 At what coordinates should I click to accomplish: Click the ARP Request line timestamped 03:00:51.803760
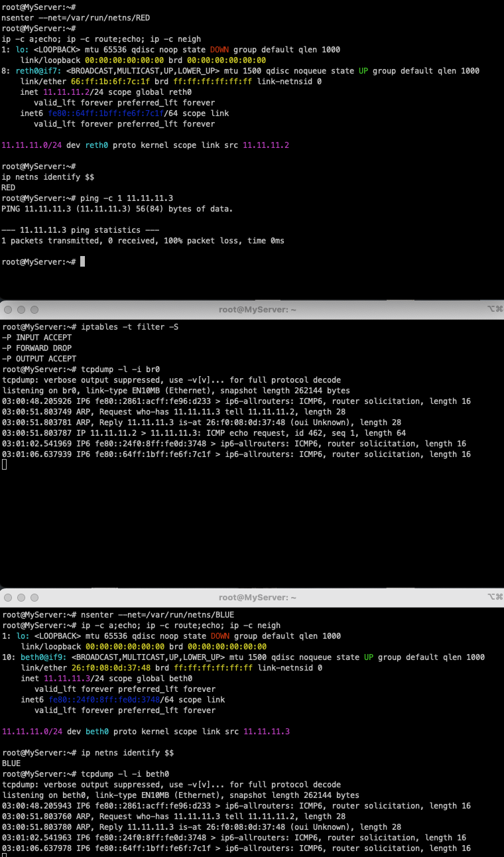pyautogui.click(x=173, y=817)
